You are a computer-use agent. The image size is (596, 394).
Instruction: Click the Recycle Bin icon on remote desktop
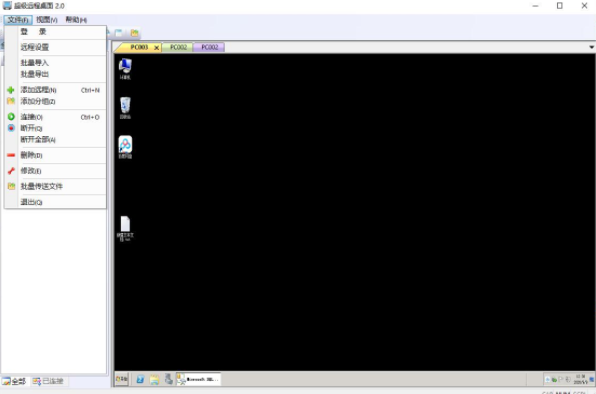pyautogui.click(x=125, y=108)
